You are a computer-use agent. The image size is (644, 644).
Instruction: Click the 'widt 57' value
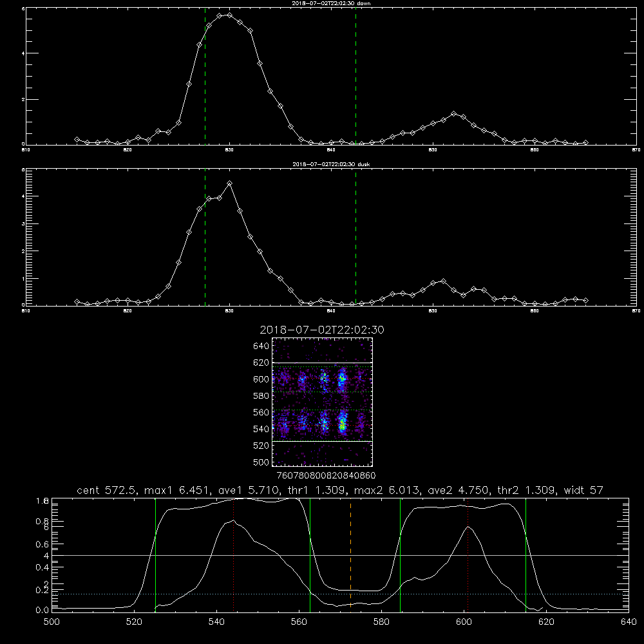583,490
